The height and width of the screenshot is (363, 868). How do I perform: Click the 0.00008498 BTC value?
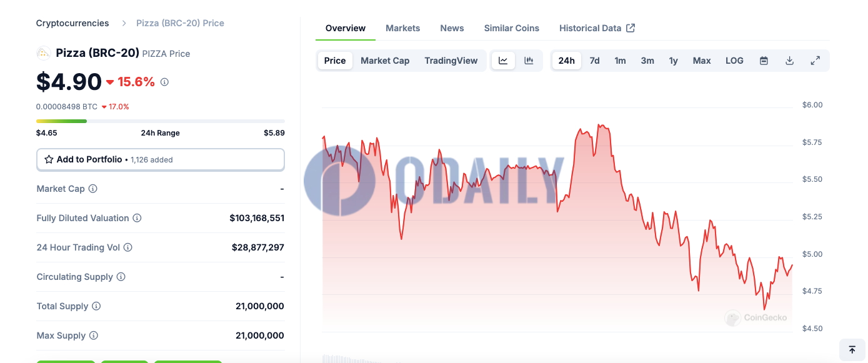click(x=67, y=107)
